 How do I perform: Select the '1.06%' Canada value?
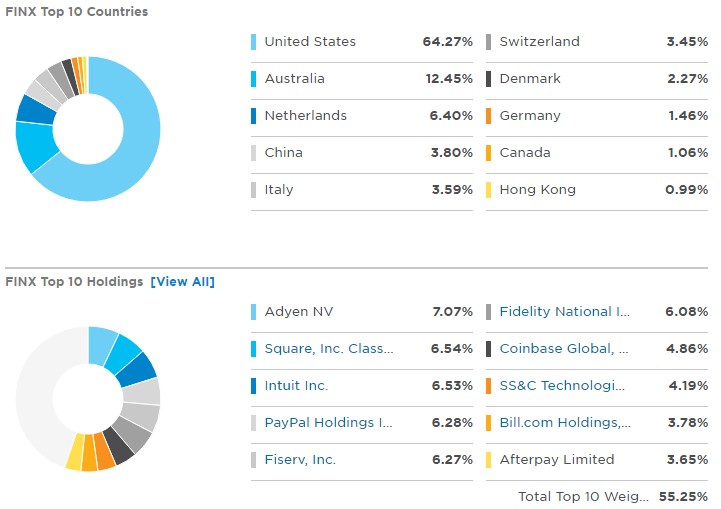[x=688, y=153]
